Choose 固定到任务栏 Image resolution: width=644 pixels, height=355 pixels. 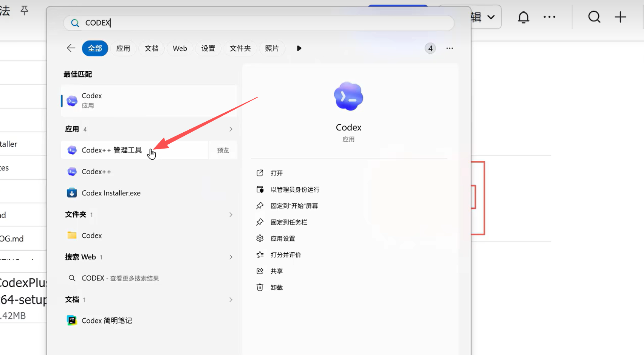coord(289,222)
